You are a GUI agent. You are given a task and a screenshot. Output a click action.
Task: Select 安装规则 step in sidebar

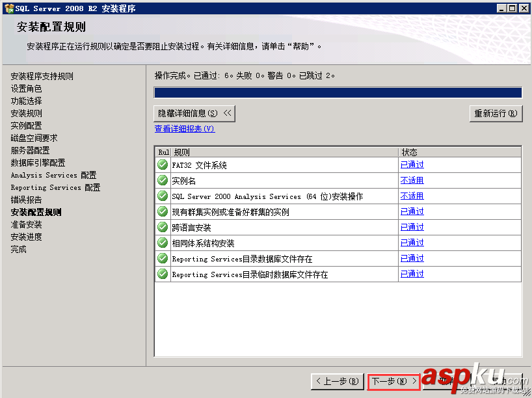pyautogui.click(x=27, y=113)
